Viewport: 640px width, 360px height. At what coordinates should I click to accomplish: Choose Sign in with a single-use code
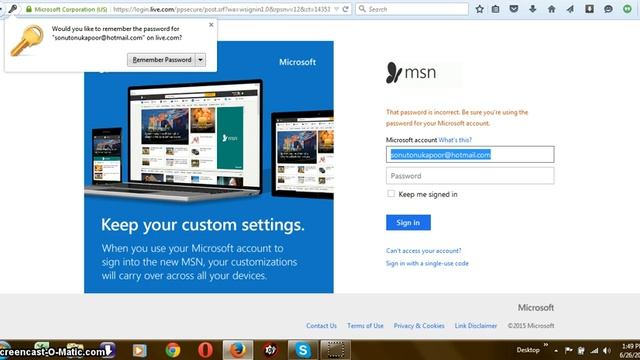tap(427, 263)
